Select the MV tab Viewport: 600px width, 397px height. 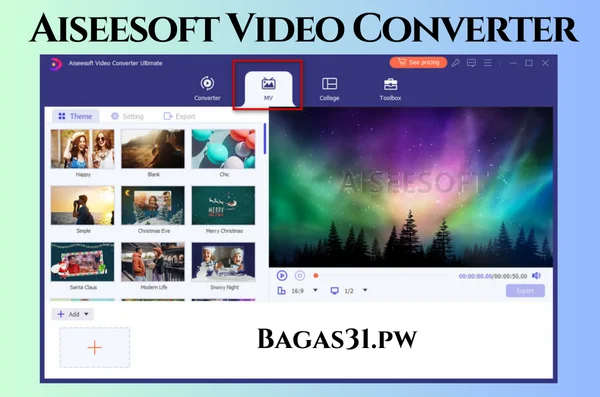click(x=268, y=88)
